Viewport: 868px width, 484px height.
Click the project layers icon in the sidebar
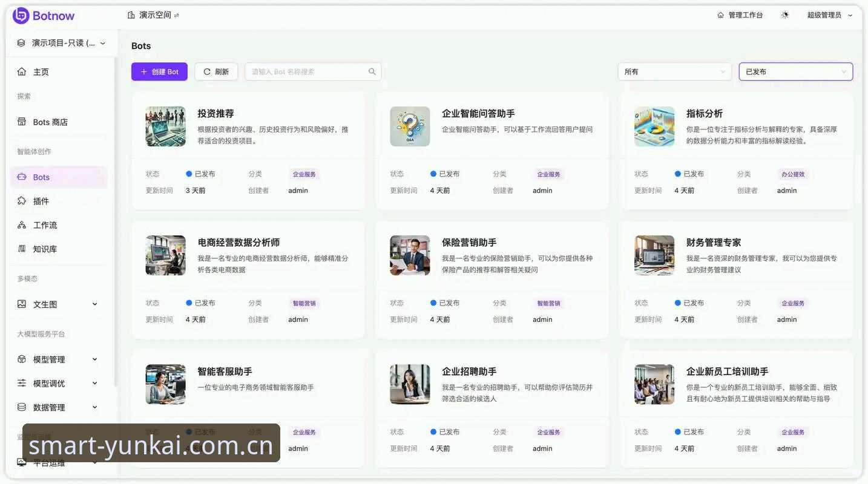tap(21, 43)
